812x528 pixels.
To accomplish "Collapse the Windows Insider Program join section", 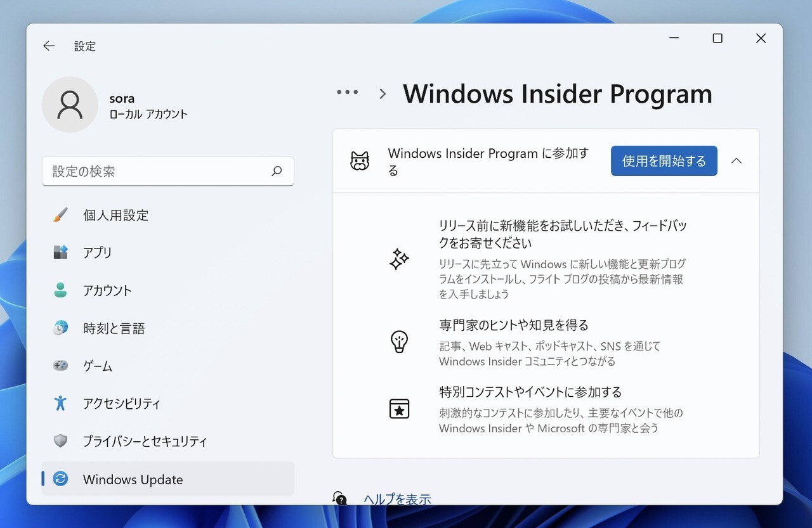I will (x=737, y=161).
